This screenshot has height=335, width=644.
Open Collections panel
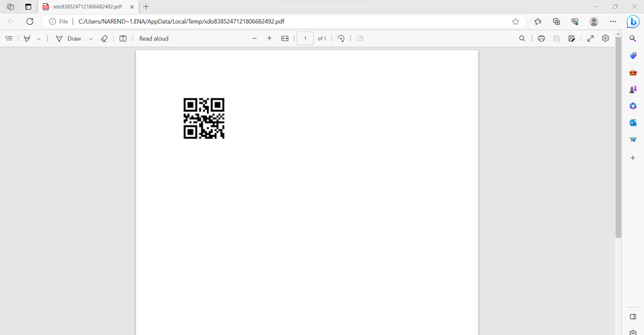click(557, 21)
